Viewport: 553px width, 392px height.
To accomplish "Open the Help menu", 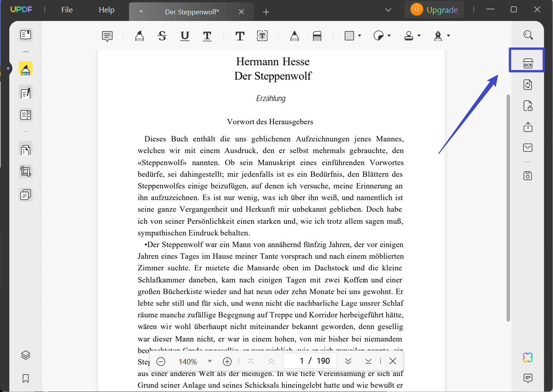I will click(106, 10).
